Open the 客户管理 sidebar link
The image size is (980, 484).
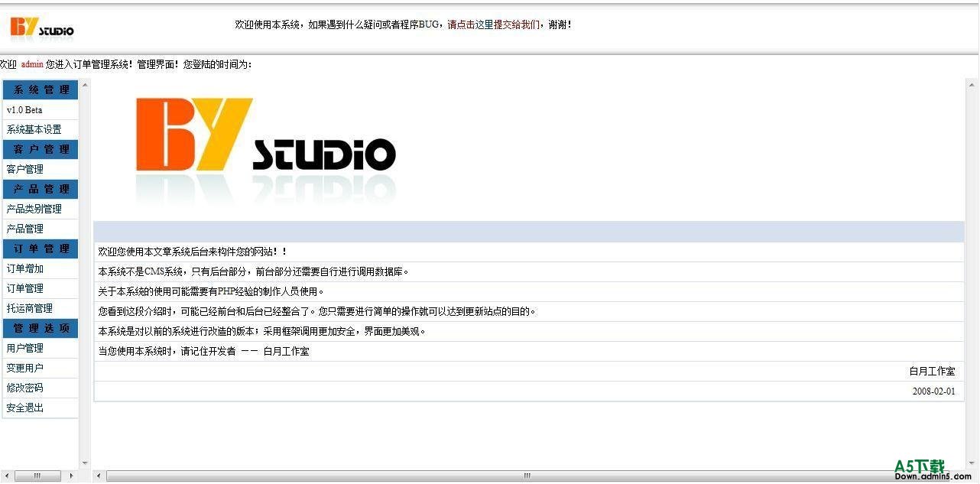coord(24,170)
